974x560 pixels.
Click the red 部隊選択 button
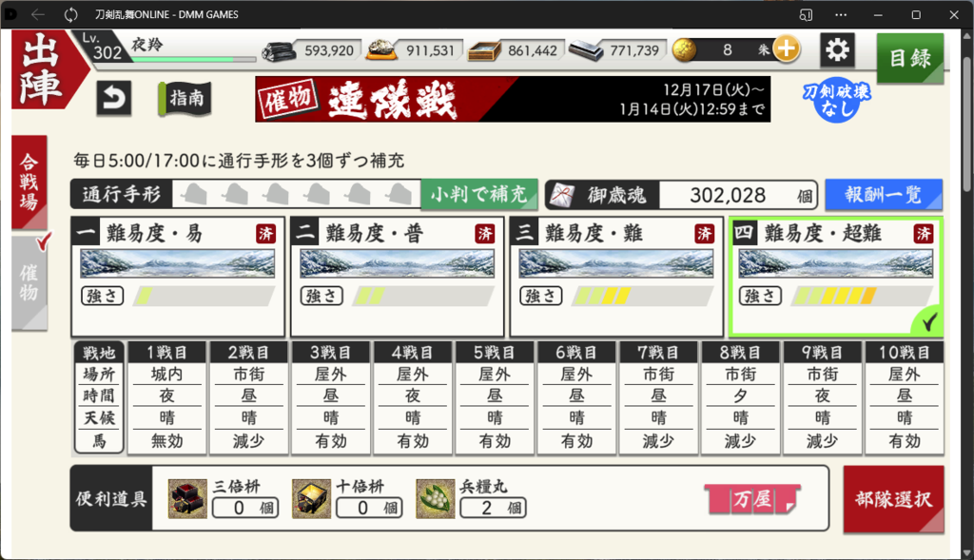(x=893, y=499)
